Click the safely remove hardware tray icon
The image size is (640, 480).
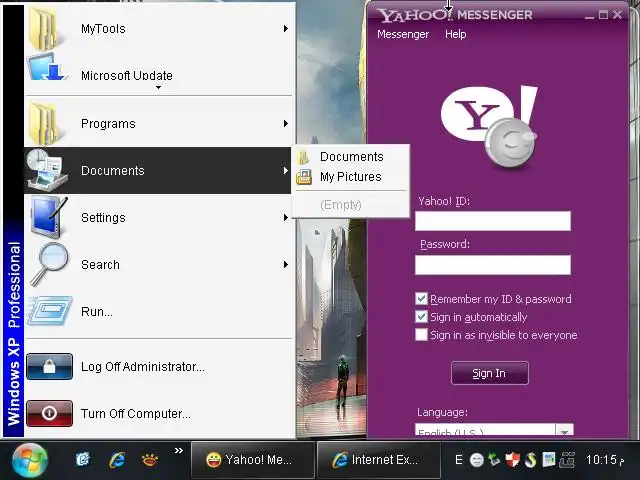[494, 460]
